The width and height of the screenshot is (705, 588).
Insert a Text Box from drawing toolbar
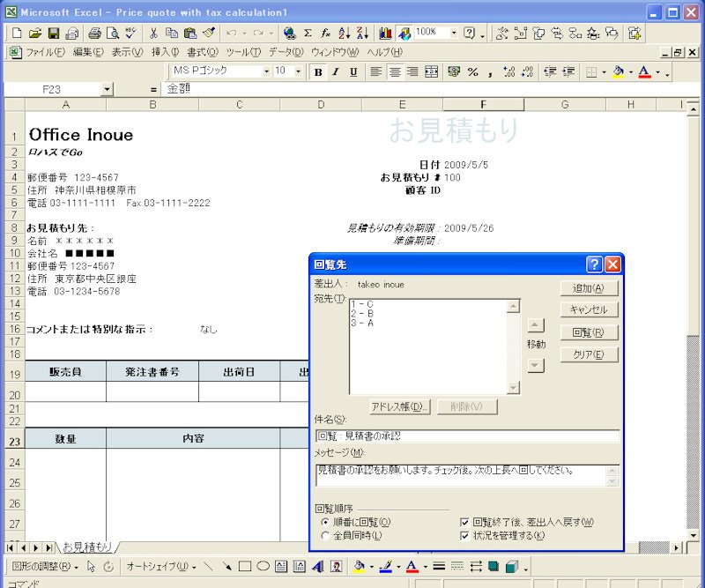(x=281, y=567)
